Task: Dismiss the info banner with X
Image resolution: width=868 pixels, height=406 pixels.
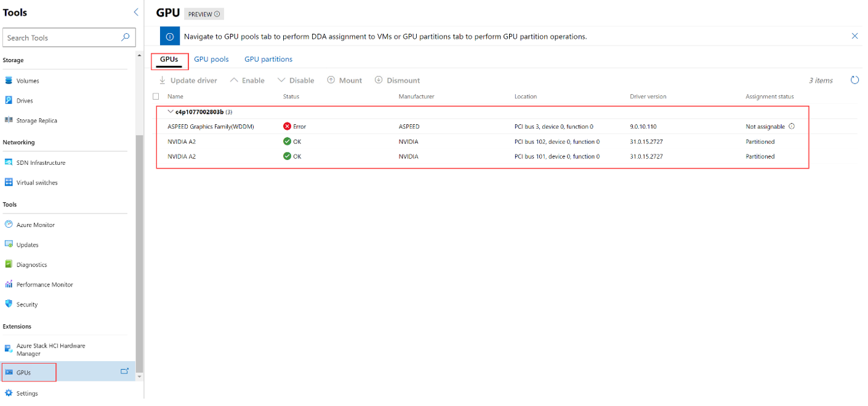Action: [x=854, y=36]
